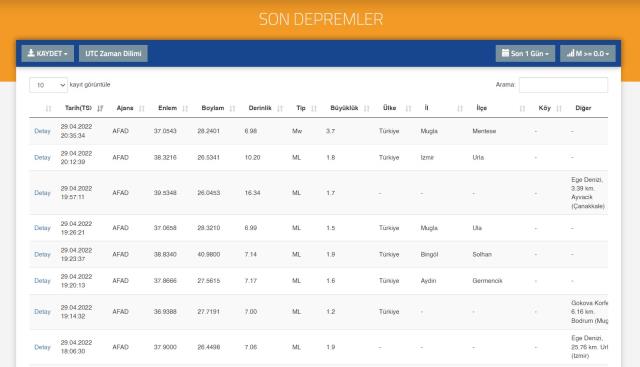Viewport: 640px width, 367px height.
Task: Sort by the Ajans column sort icon
Action: [142, 108]
